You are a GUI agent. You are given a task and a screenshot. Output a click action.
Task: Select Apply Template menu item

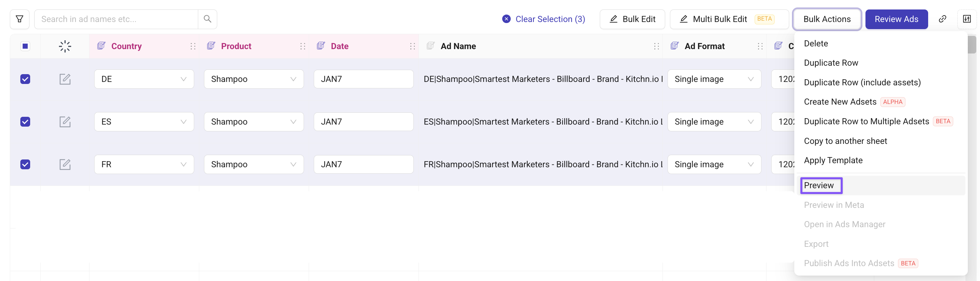tap(881, 160)
